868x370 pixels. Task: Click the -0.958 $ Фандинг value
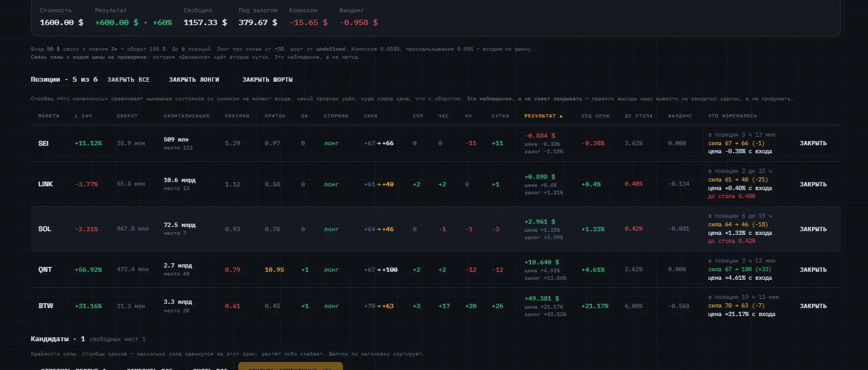(x=358, y=22)
